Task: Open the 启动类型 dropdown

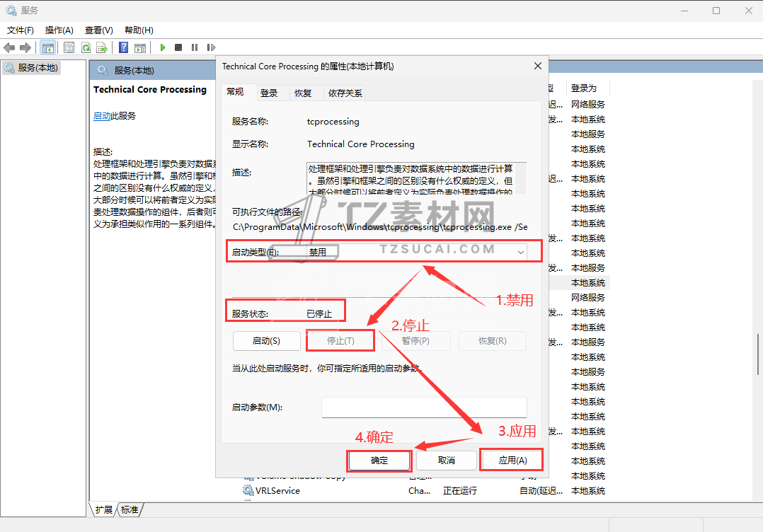Action: pos(418,252)
